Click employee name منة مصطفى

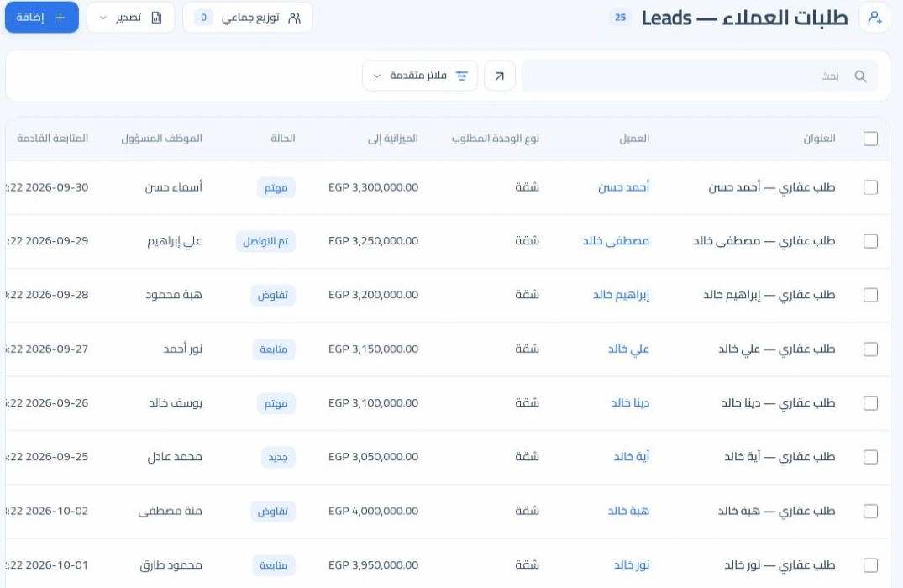(x=170, y=511)
